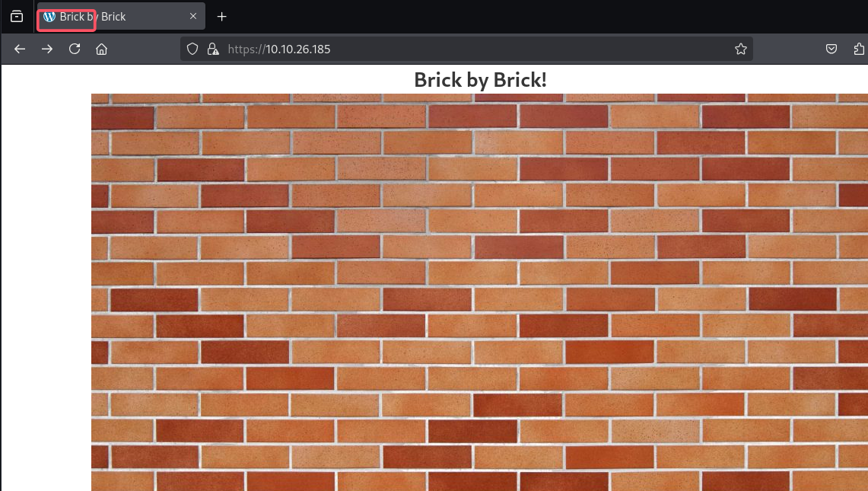The width and height of the screenshot is (868, 491).
Task: Close the Brick by Brick tab
Action: pyautogui.click(x=192, y=16)
